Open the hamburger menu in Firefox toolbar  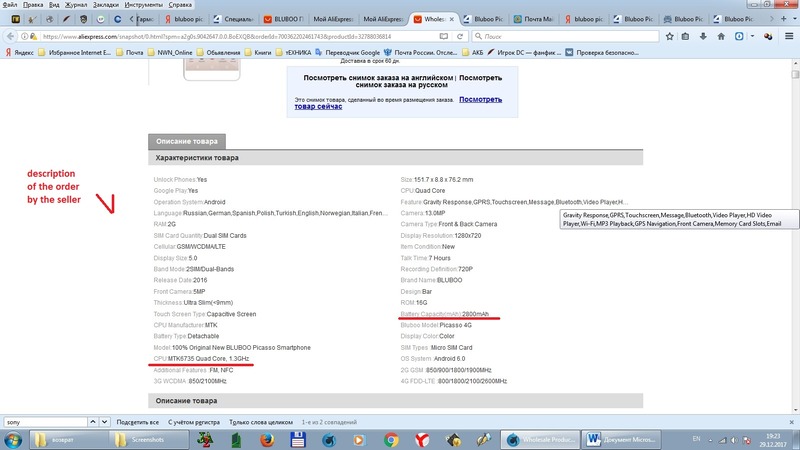point(789,35)
